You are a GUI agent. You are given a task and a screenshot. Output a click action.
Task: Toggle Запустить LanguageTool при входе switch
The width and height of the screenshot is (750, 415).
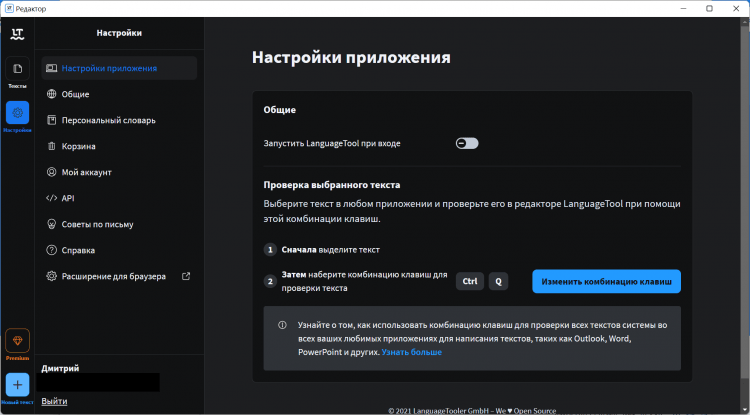click(x=467, y=143)
